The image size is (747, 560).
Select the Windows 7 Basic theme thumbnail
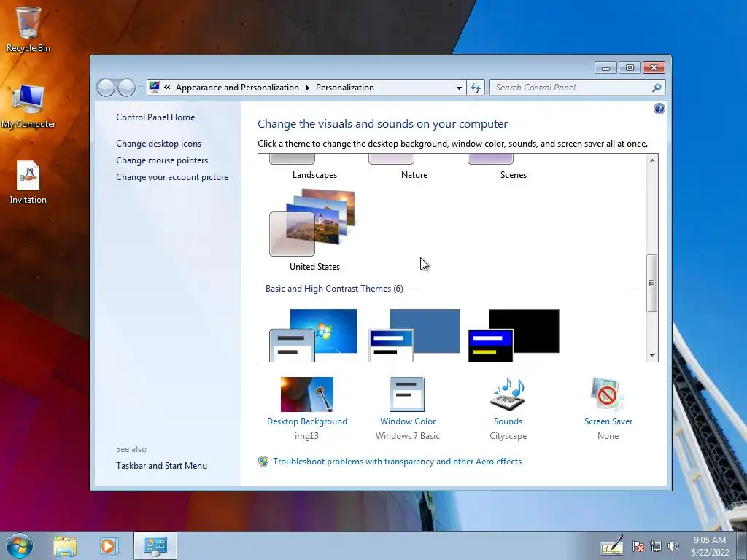pyautogui.click(x=314, y=335)
